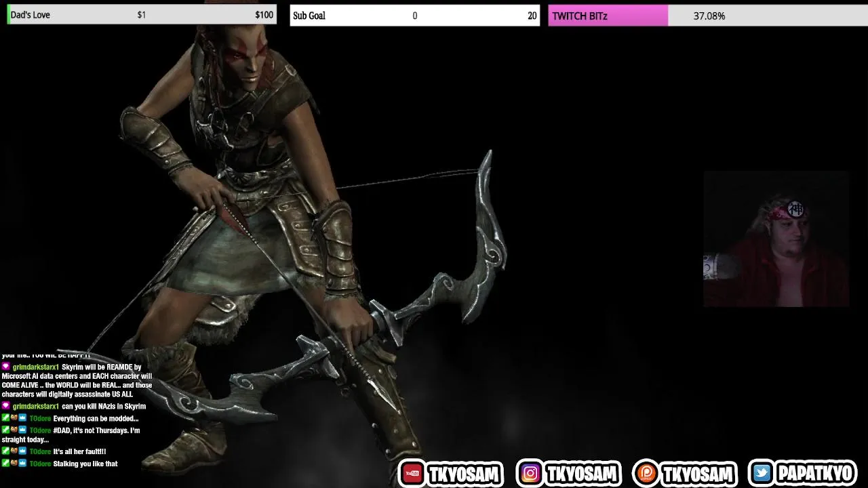Click chat message "It's all her fault!!!"
This screenshot has height=488, width=868.
(x=79, y=451)
